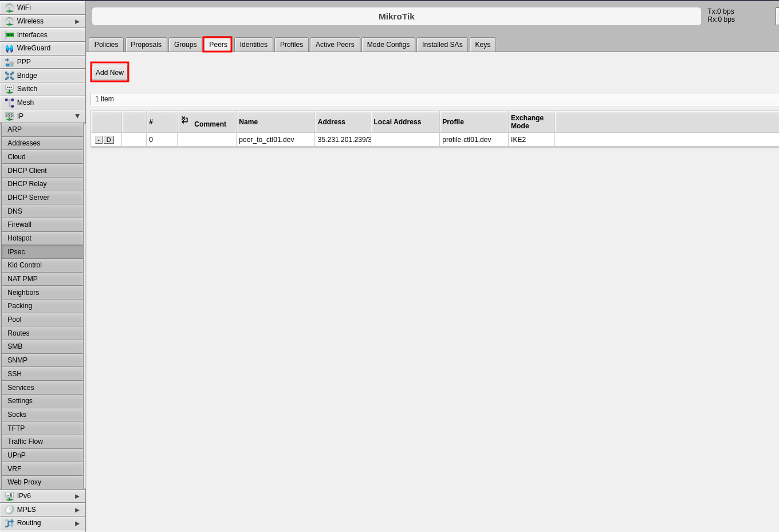Click the Switch icon in sidebar
This screenshot has width=779, height=532.
point(9,89)
